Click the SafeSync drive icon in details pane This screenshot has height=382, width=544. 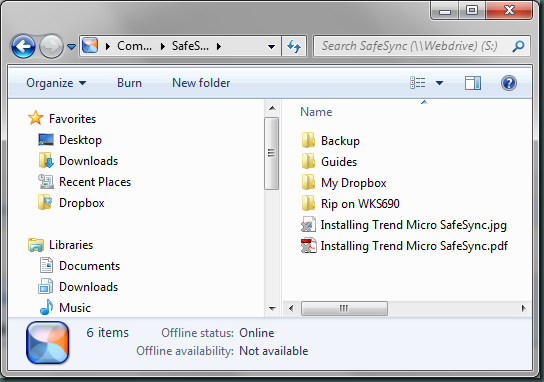[x=48, y=343]
